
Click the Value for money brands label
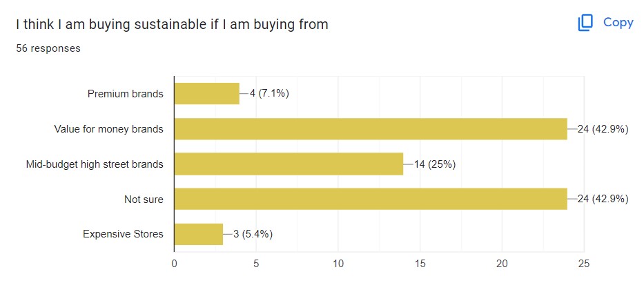(x=109, y=129)
